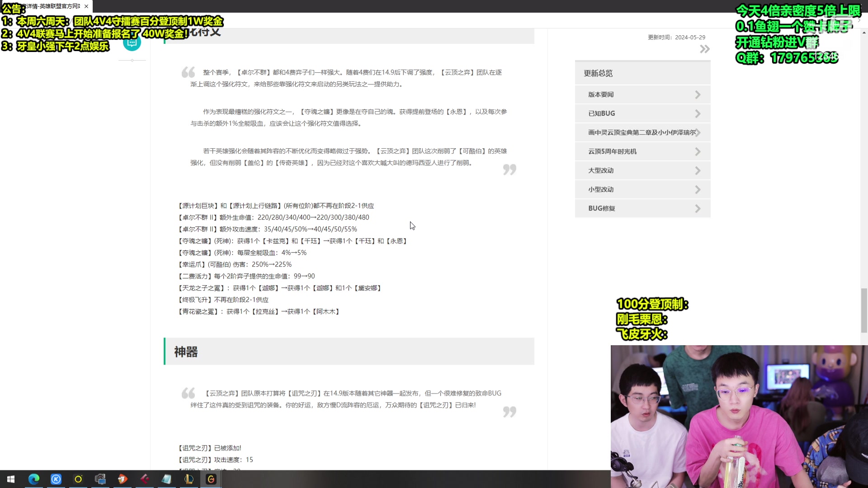Open the Kugou music taskbar icon

[x=56, y=479]
